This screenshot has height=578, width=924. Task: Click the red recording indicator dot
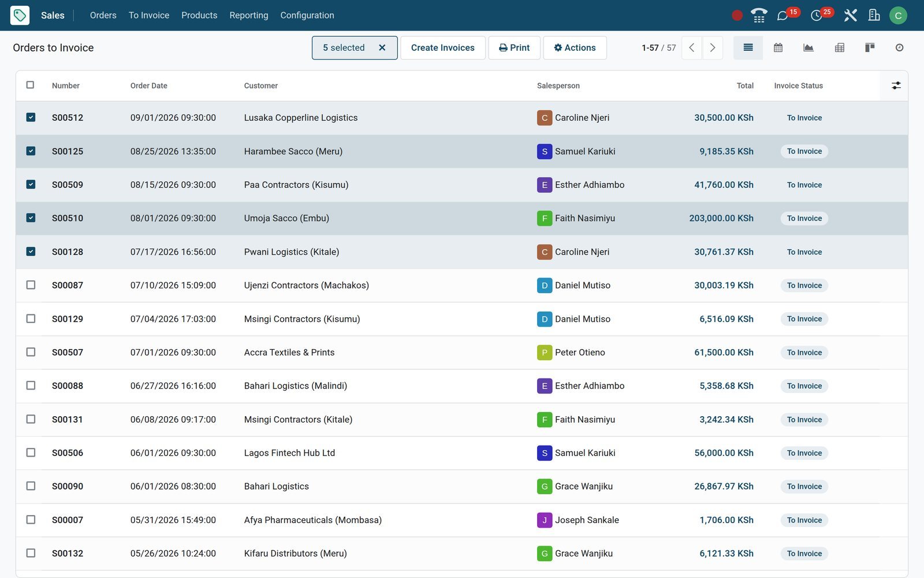[x=737, y=16]
